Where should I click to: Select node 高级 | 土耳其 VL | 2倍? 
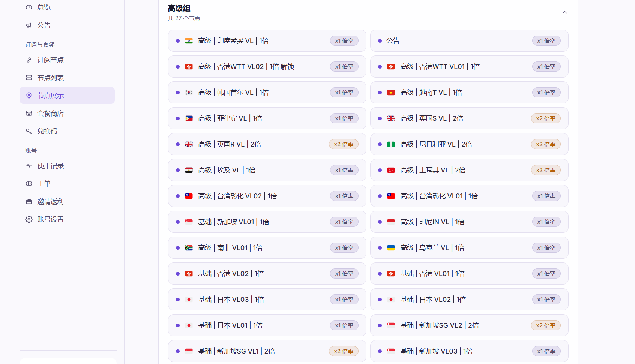[469, 170]
